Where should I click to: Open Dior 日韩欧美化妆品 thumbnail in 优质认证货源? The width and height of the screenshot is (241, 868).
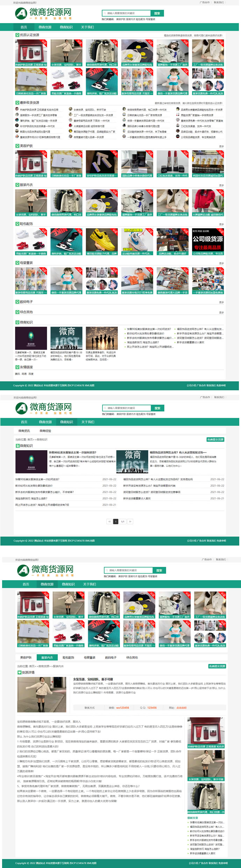[31, 81]
